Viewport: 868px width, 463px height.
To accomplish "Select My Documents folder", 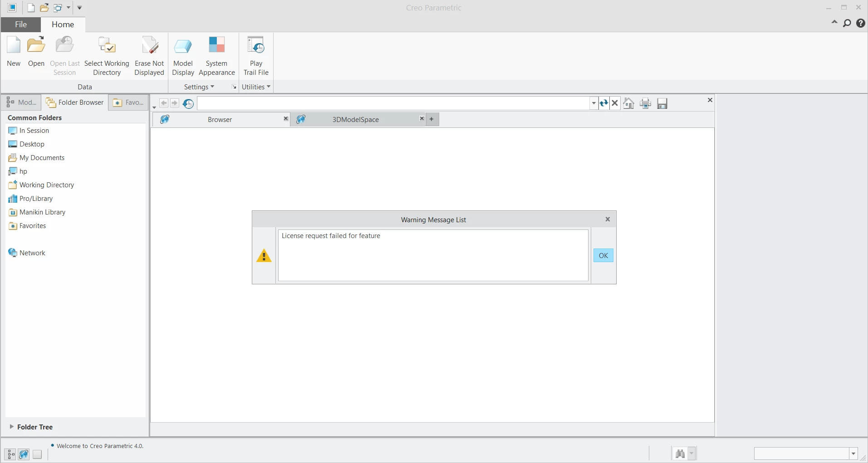I will click(x=37, y=158).
